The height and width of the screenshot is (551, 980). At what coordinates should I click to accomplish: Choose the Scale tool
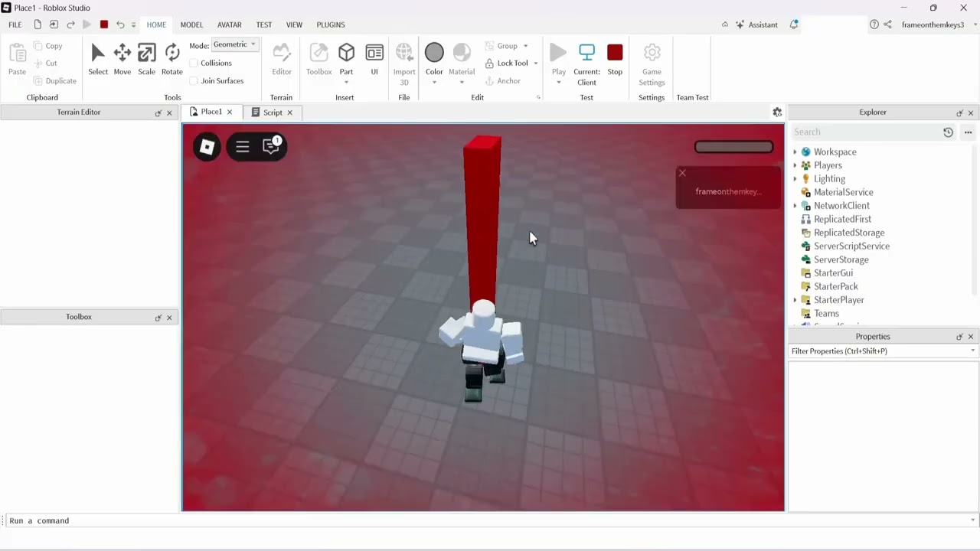click(x=146, y=60)
